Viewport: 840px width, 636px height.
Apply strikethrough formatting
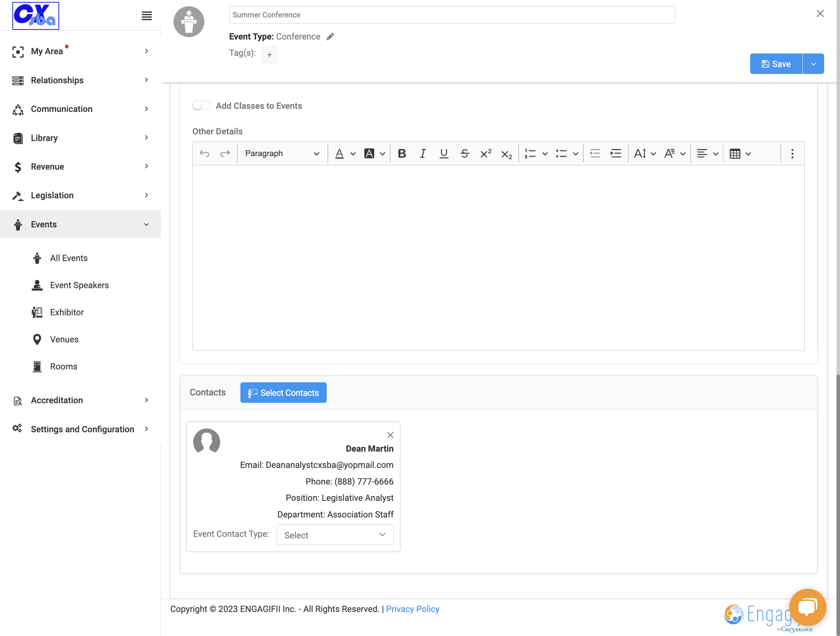(465, 154)
